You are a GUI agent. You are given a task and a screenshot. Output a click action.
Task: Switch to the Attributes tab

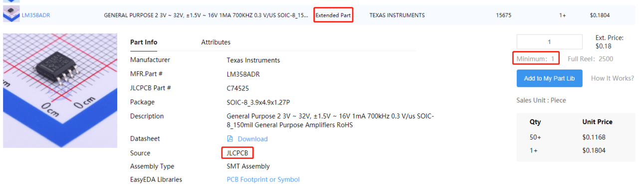(215, 42)
